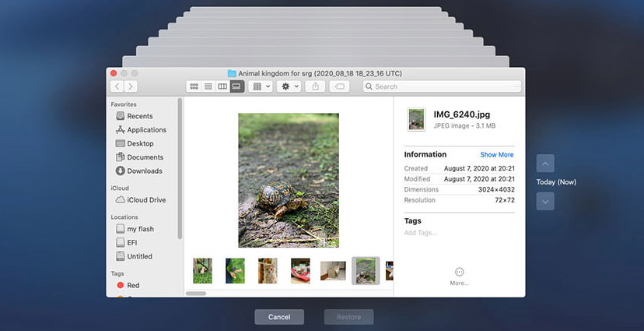Click the Share toolbar button
Screen dimensions: 644x331
pos(316,86)
